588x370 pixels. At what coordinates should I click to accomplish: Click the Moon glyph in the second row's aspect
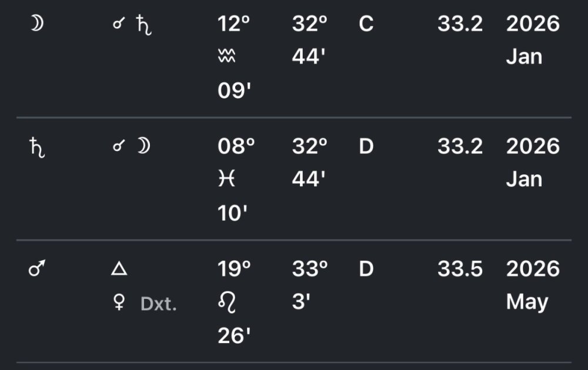(143, 147)
